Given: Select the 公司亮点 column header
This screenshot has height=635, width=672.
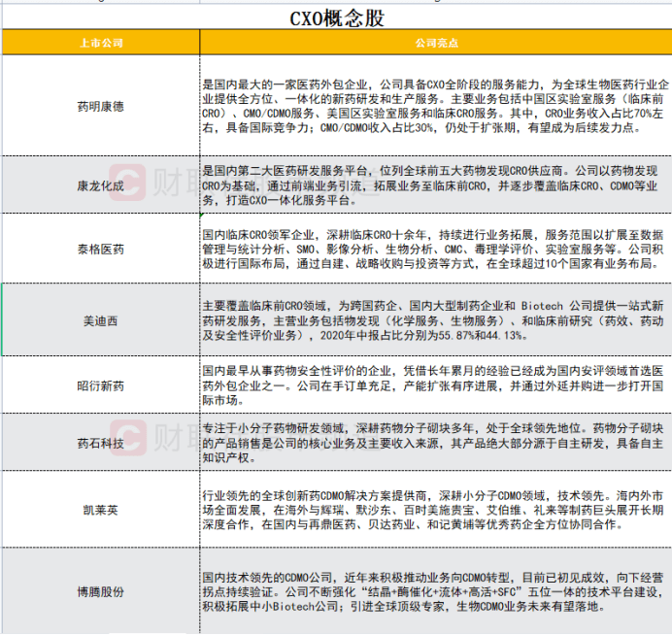Looking at the screenshot, I should click(435, 45).
